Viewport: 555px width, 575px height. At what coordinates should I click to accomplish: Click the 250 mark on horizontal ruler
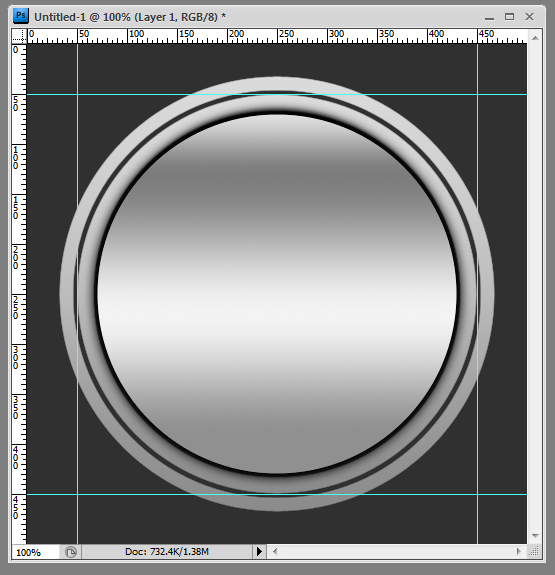[x=286, y=34]
